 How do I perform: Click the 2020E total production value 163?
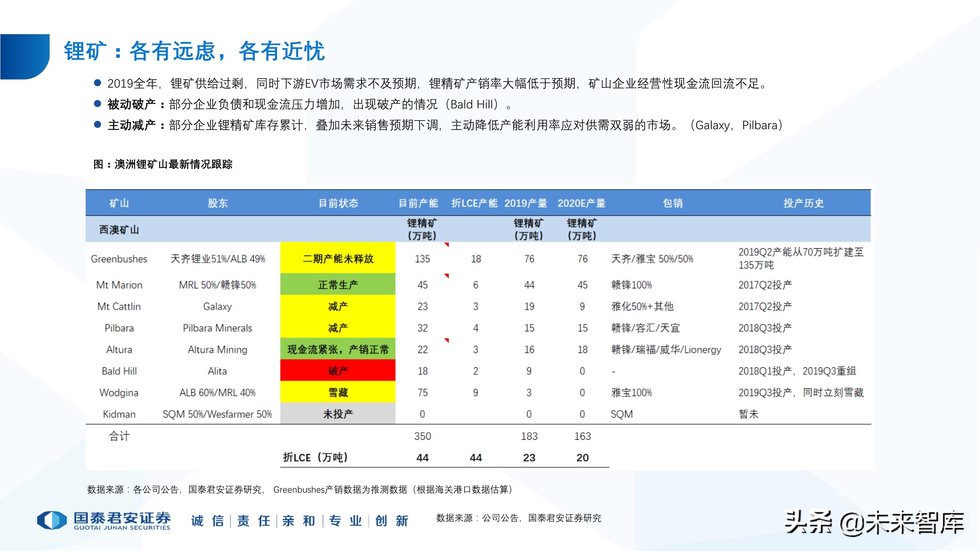click(x=582, y=436)
